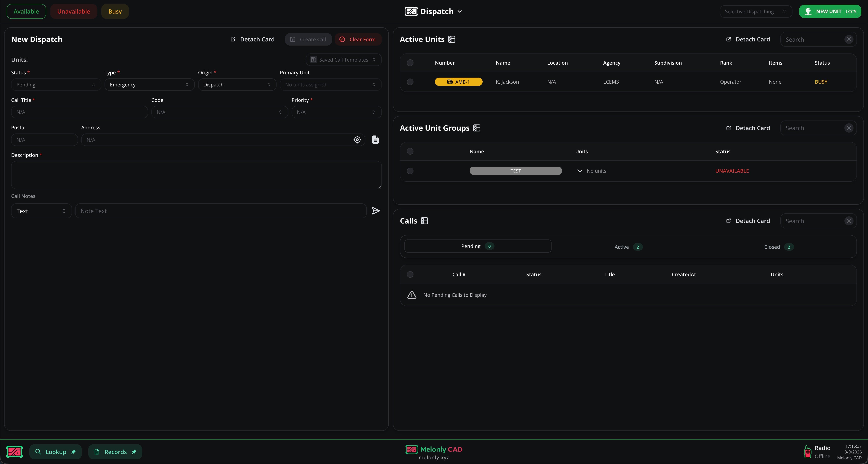The image size is (868, 464).
Task: Expand the TEST group units chevron
Action: point(580,171)
